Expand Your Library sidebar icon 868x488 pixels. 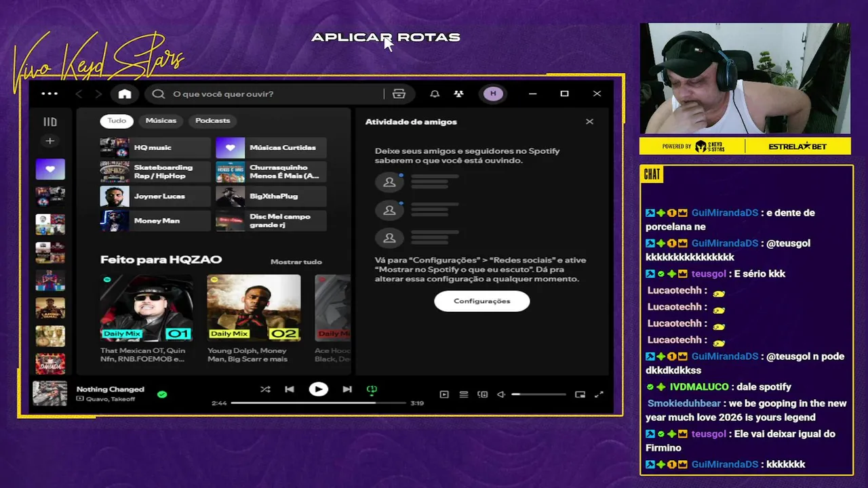point(50,122)
